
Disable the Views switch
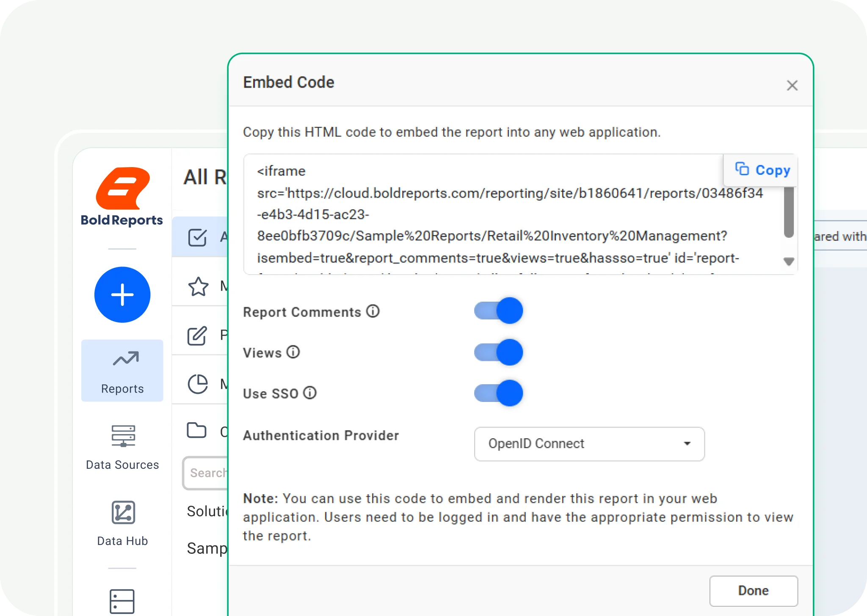click(x=499, y=352)
